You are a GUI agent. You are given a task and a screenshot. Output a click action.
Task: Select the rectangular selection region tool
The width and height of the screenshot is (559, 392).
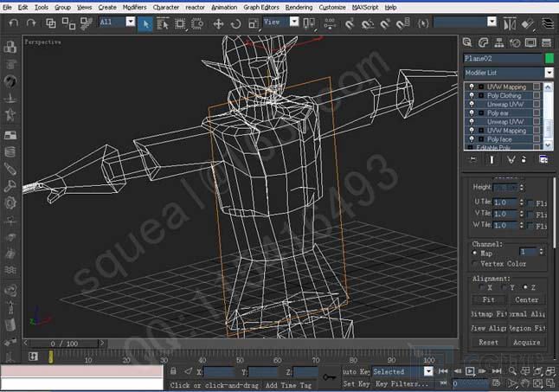(x=180, y=24)
